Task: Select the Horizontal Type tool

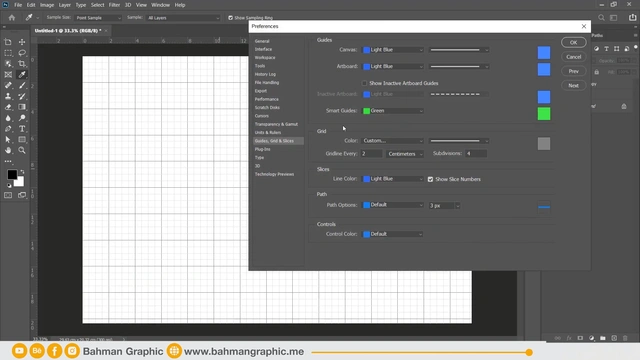Action: click(22, 129)
